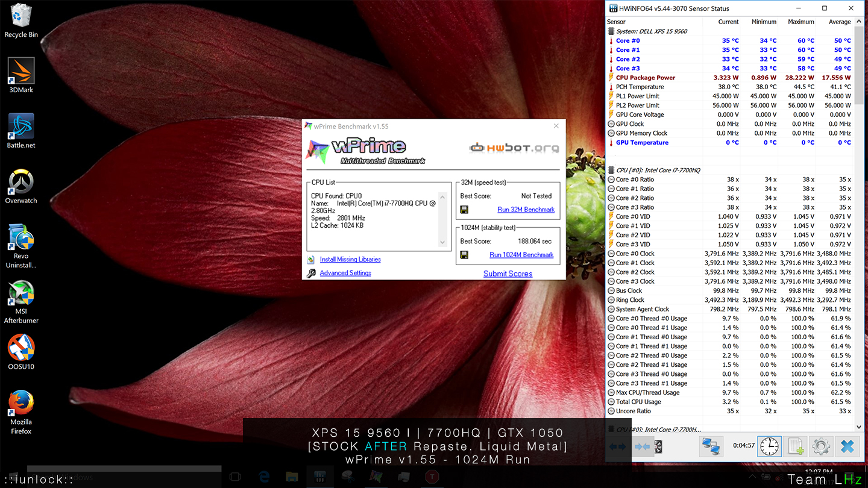Image resolution: width=868 pixels, height=488 pixels.
Task: Open File Explorer from the taskbar
Action: point(291,477)
